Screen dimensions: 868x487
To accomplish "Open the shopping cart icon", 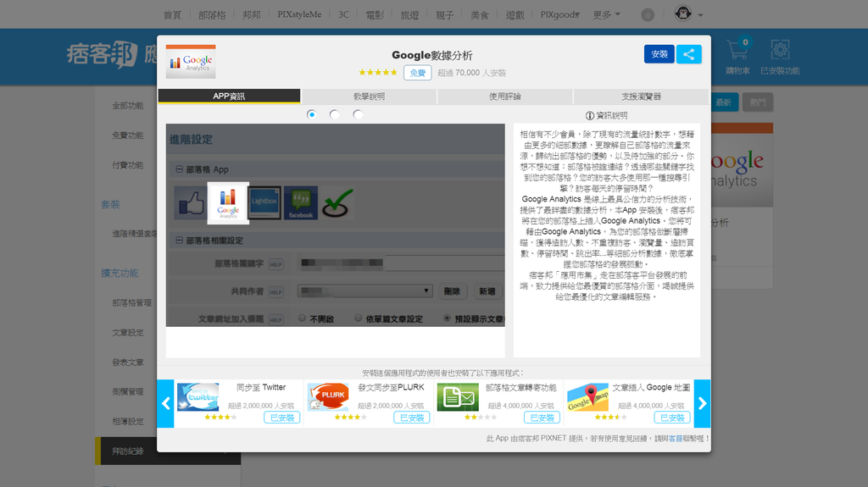I will point(737,50).
